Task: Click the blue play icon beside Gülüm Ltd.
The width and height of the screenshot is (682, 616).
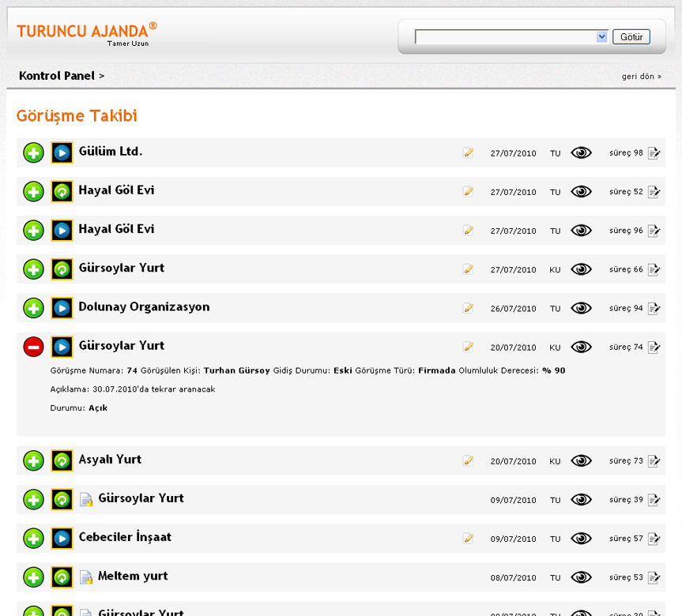Action: pyautogui.click(x=62, y=152)
